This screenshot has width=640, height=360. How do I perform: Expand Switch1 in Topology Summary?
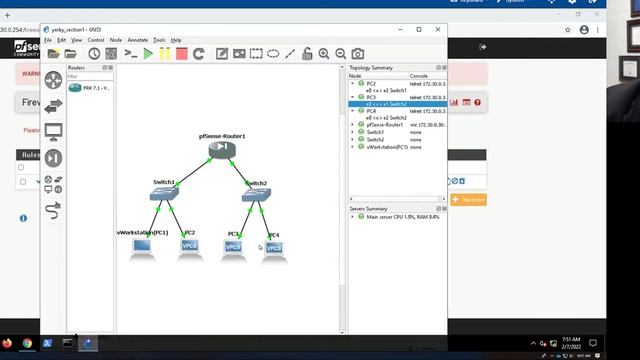coord(353,132)
